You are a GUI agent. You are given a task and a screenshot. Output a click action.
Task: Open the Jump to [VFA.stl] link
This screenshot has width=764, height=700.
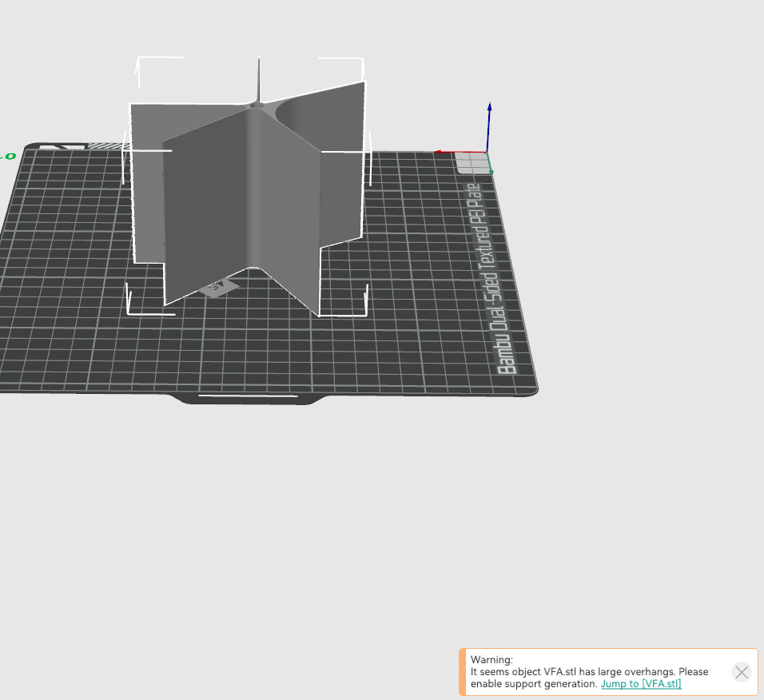[x=642, y=684]
